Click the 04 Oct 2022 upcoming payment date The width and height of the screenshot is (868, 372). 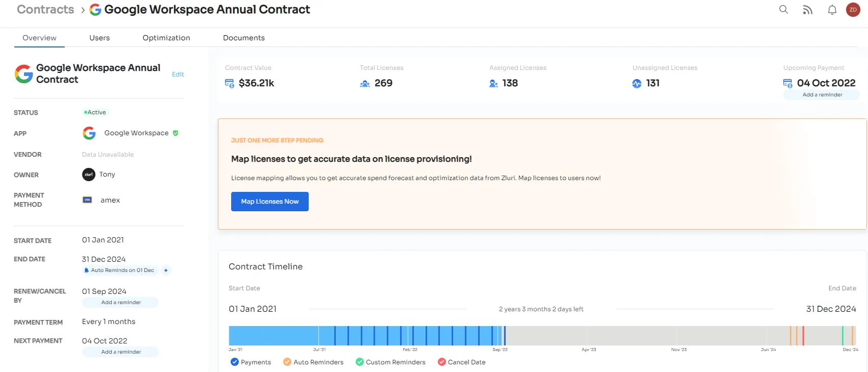click(826, 83)
